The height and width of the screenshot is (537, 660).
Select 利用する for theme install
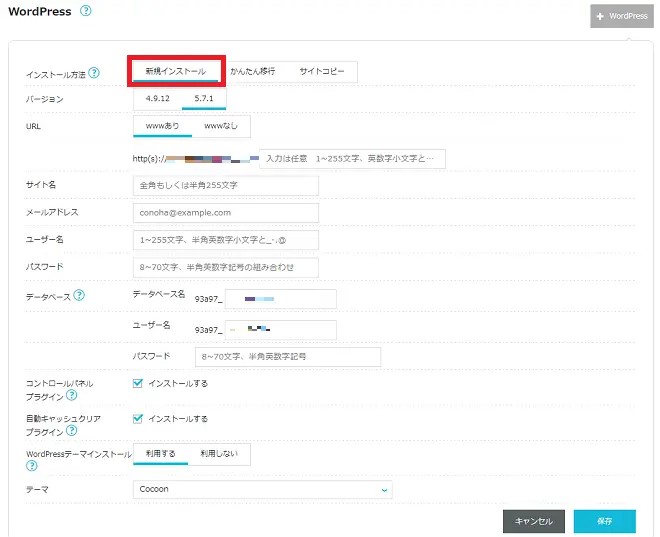161,454
